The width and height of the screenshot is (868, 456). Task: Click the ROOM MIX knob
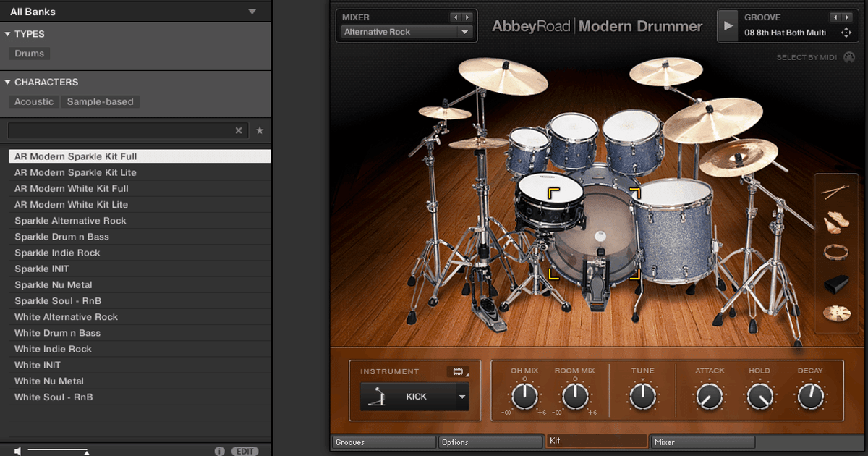click(x=574, y=396)
